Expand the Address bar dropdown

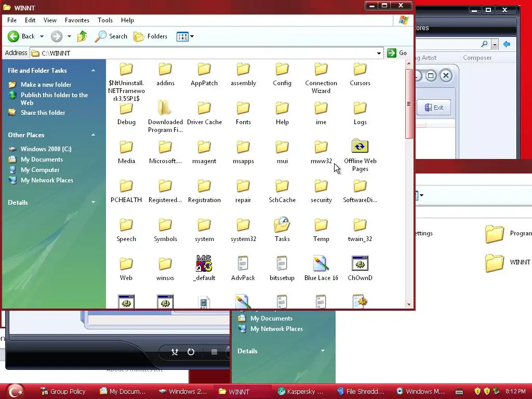pyautogui.click(x=379, y=54)
